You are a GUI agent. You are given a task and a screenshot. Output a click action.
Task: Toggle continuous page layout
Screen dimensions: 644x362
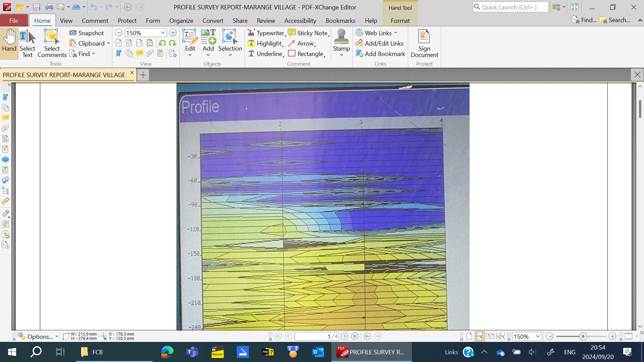click(x=480, y=336)
